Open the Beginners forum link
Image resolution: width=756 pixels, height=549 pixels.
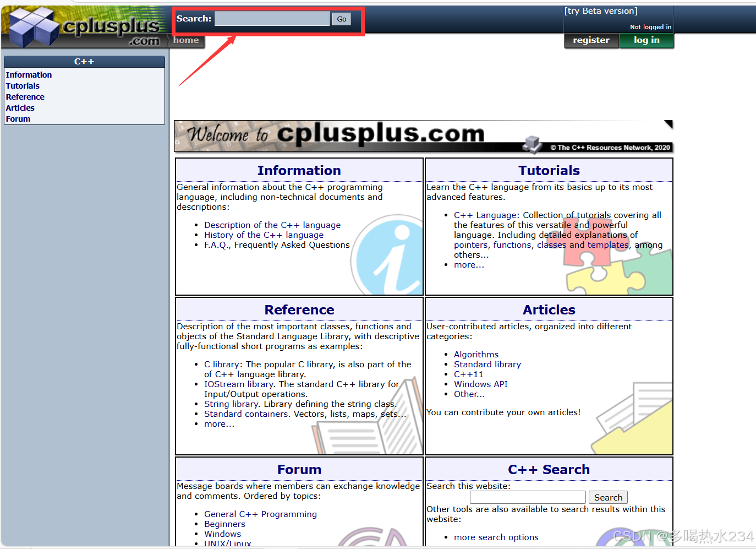[x=224, y=524]
